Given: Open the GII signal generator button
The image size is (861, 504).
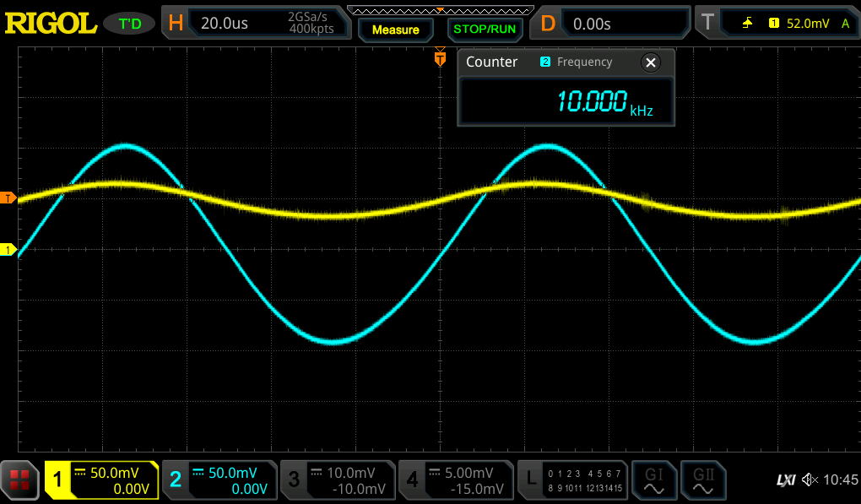Looking at the screenshot, I should click(x=703, y=480).
